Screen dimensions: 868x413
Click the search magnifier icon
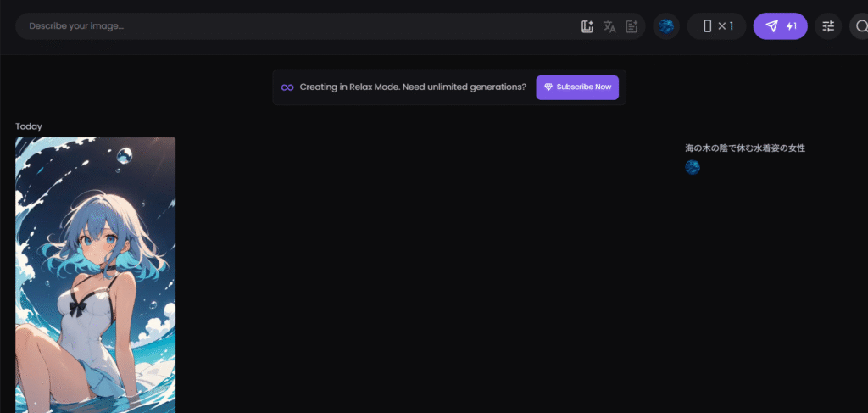point(861,26)
